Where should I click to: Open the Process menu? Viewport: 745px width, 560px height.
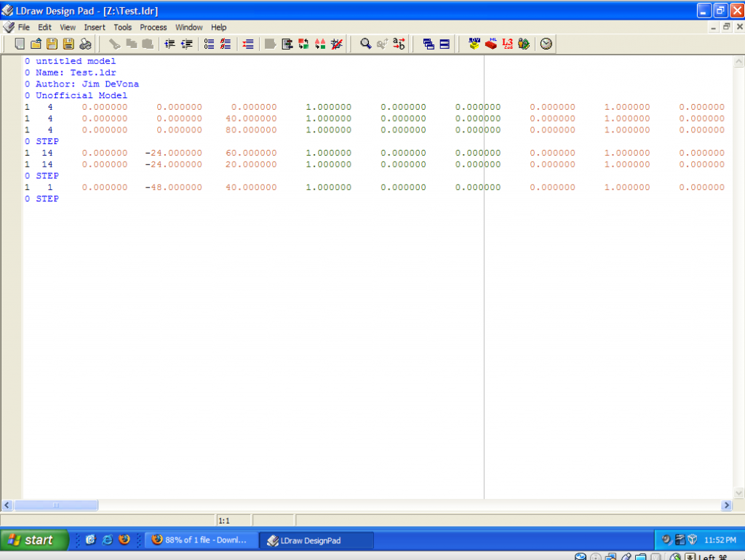(x=153, y=27)
